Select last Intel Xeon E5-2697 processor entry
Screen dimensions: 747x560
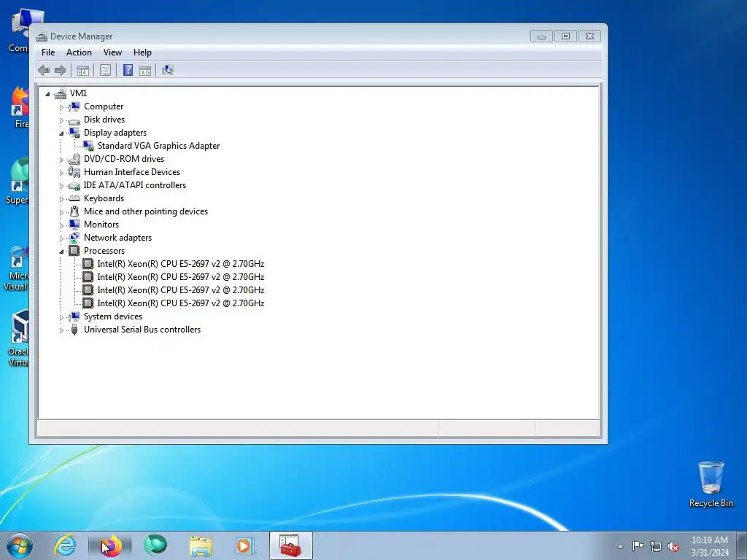point(181,303)
